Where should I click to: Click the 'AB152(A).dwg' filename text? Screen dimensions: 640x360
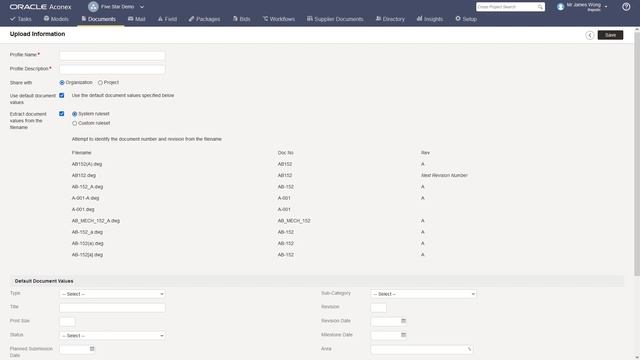tap(87, 164)
